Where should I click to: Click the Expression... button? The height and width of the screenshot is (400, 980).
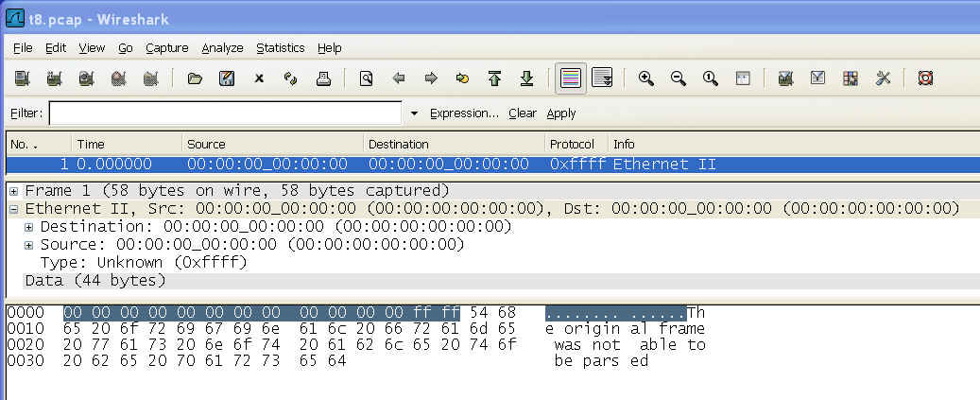(464, 113)
